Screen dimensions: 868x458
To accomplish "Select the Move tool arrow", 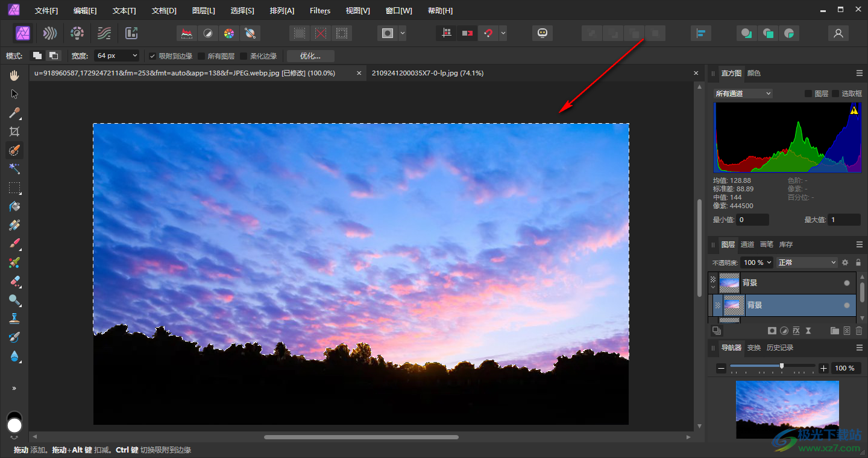I will click(14, 94).
